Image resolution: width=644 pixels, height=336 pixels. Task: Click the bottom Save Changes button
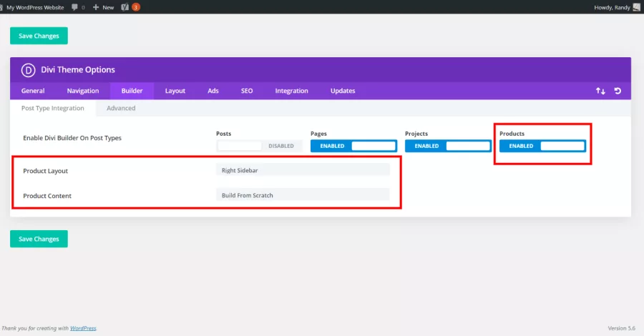(x=39, y=239)
